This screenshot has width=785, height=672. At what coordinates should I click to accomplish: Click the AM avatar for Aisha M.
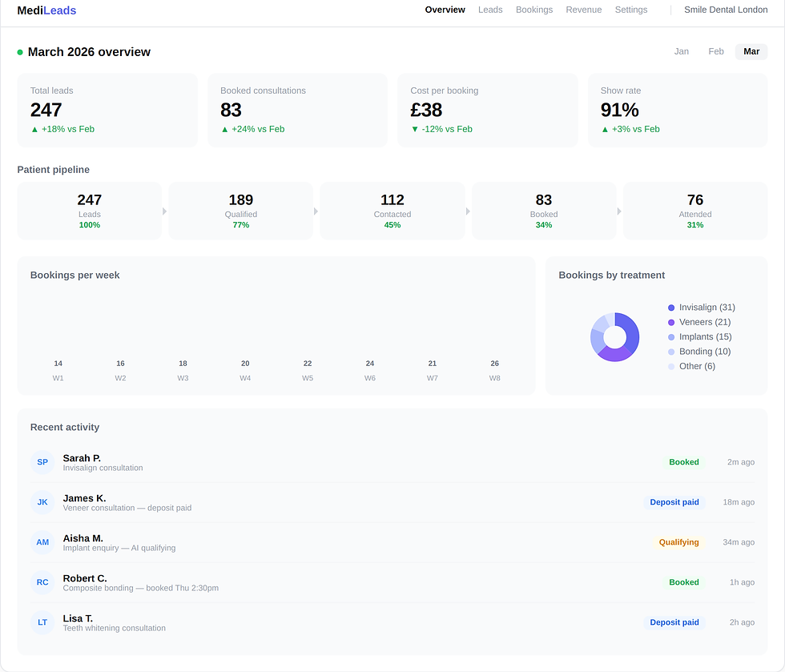coord(42,542)
